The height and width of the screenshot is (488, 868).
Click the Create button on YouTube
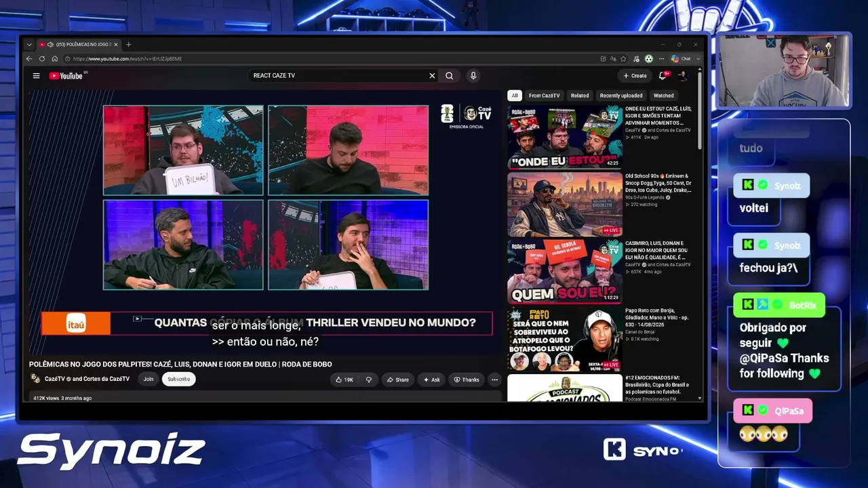pos(635,76)
